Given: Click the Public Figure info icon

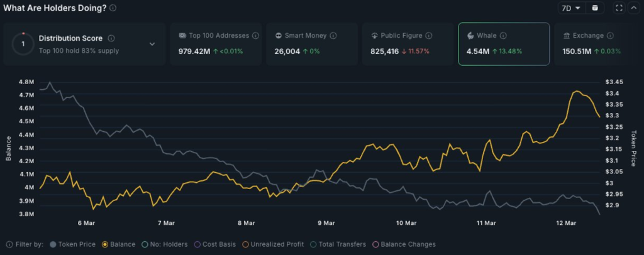Looking at the screenshot, I should (x=429, y=36).
